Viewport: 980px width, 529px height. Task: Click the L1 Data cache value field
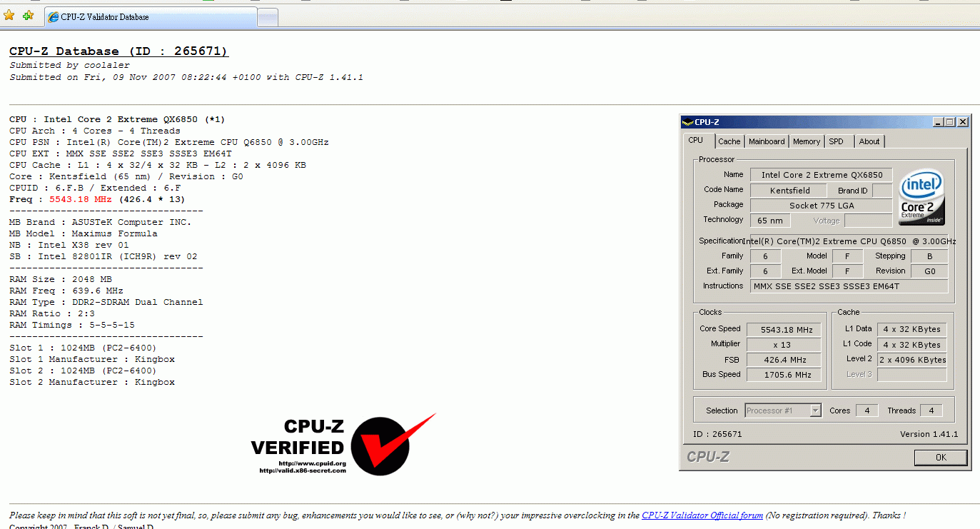912,330
